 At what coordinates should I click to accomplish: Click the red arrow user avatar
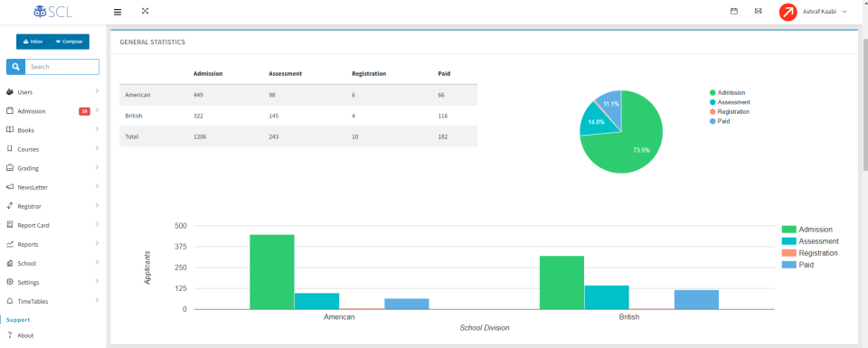point(788,12)
